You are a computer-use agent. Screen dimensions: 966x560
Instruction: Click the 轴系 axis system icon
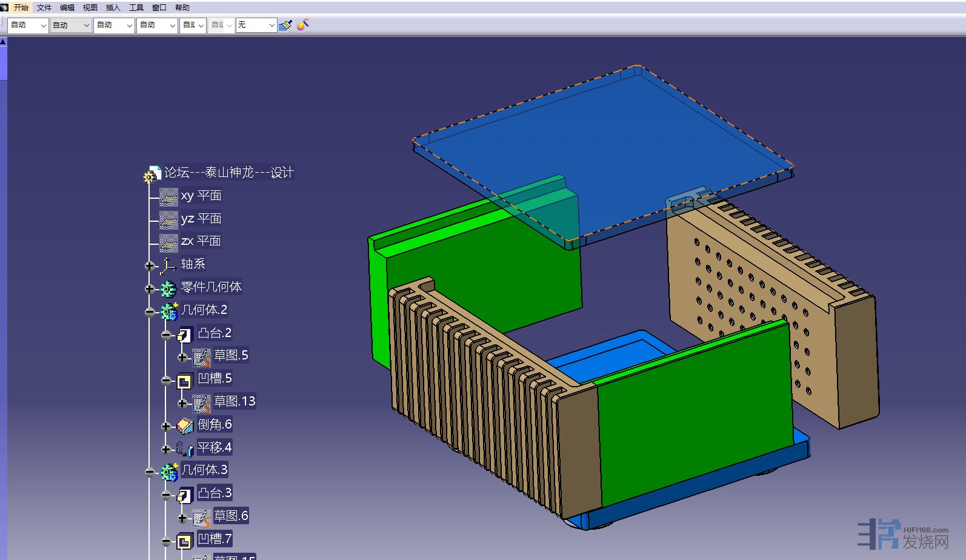pyautogui.click(x=168, y=265)
